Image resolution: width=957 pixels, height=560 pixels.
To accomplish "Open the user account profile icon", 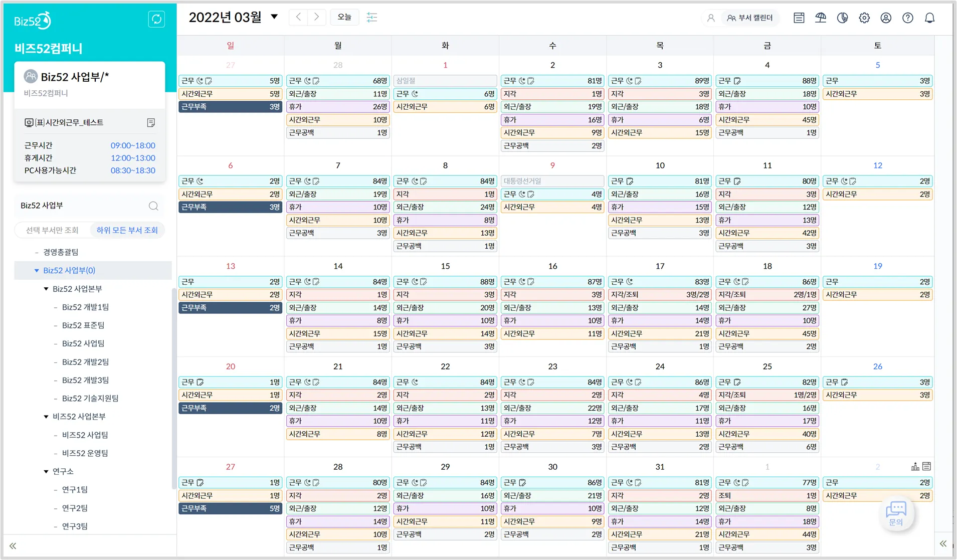I will pos(886,18).
